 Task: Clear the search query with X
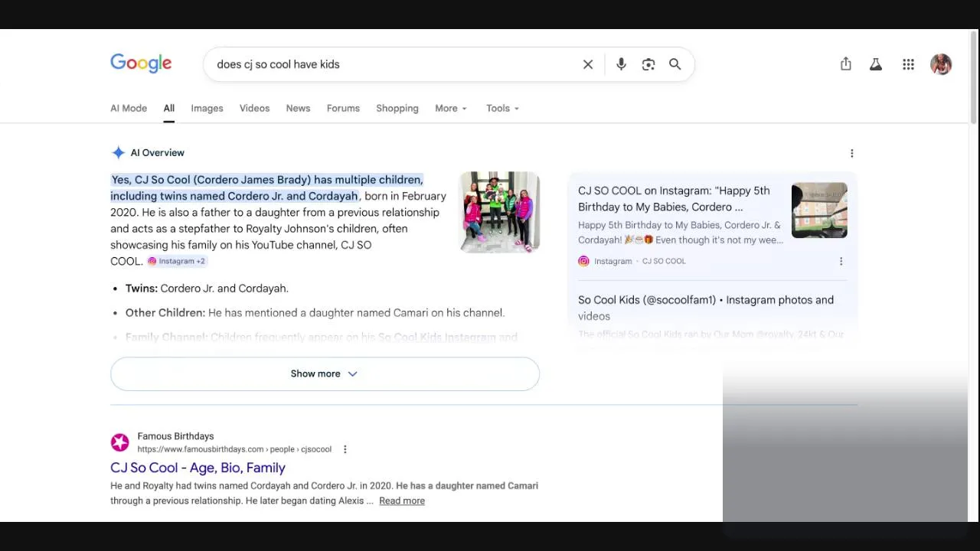click(588, 64)
